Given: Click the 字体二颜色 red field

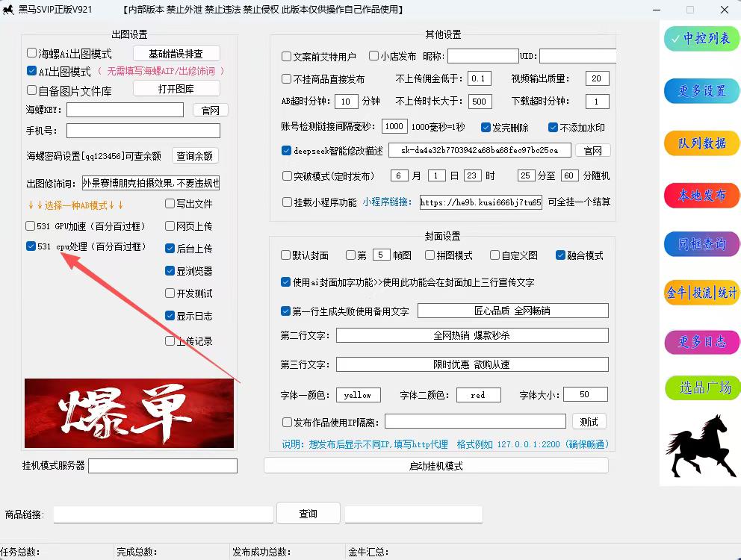Looking at the screenshot, I should pyautogui.click(x=478, y=394).
